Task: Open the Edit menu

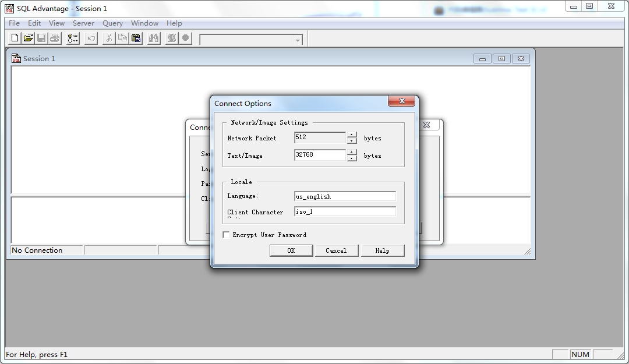Action: coord(34,23)
